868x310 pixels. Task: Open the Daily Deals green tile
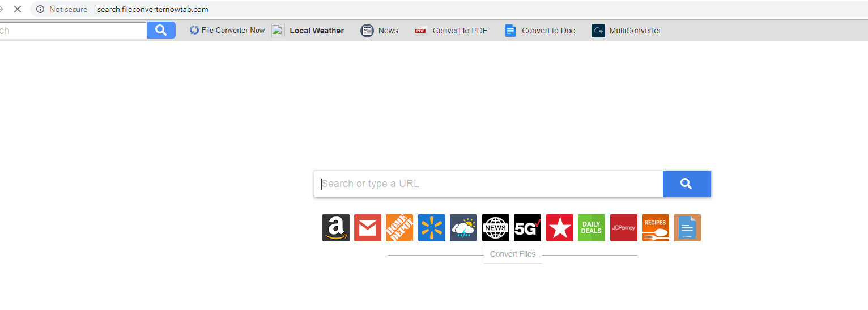592,228
